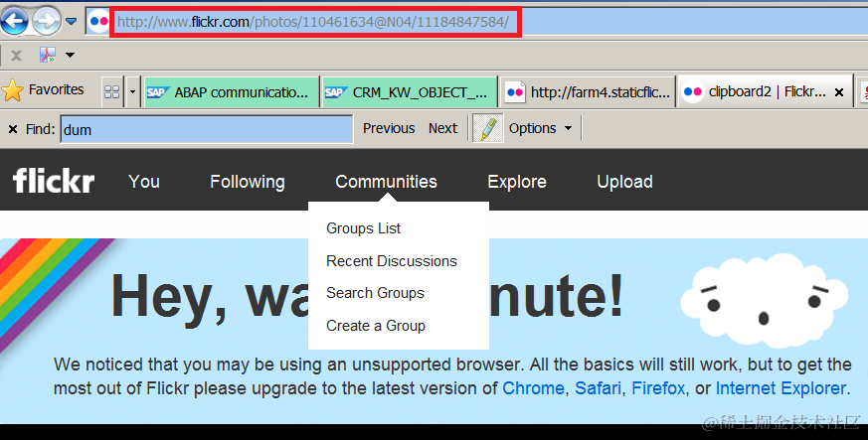Click the Favorites star icon

[x=13, y=90]
